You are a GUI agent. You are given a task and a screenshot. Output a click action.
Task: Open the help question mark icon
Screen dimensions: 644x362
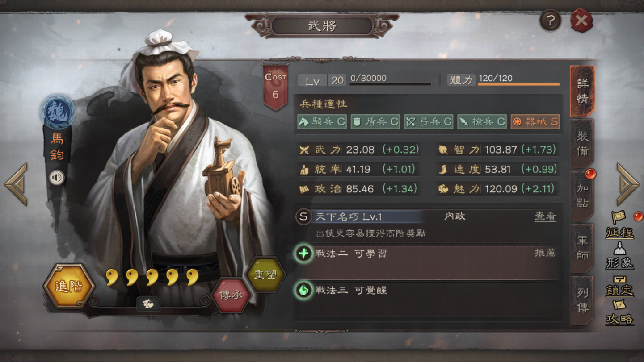pos(550,21)
